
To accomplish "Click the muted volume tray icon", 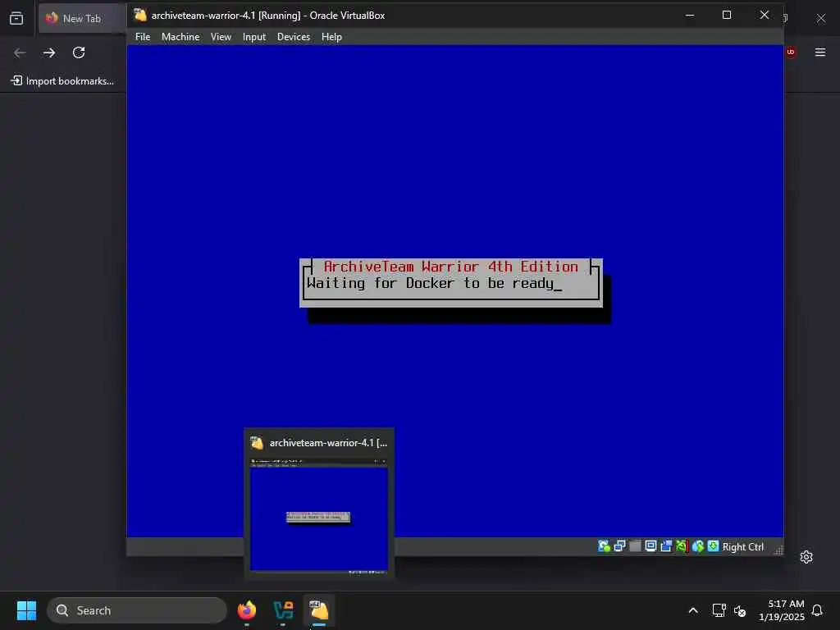I will click(x=740, y=610).
